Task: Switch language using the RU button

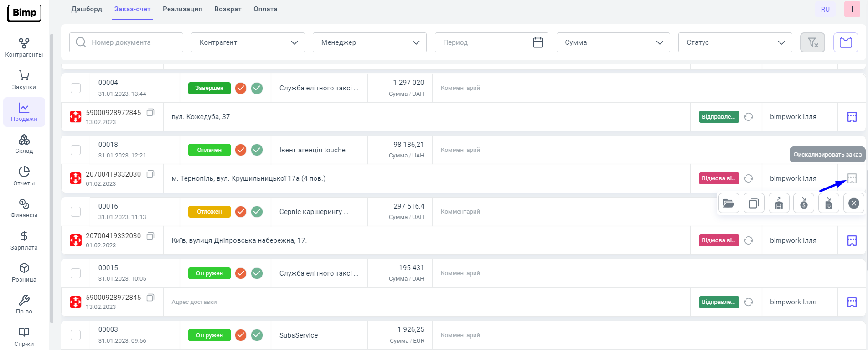Action: pyautogui.click(x=825, y=9)
